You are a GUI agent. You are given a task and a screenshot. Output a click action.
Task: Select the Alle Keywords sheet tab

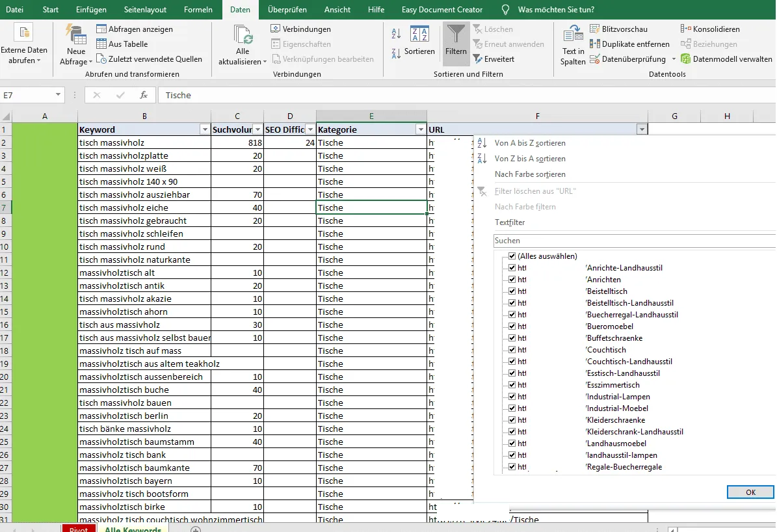coord(133,529)
